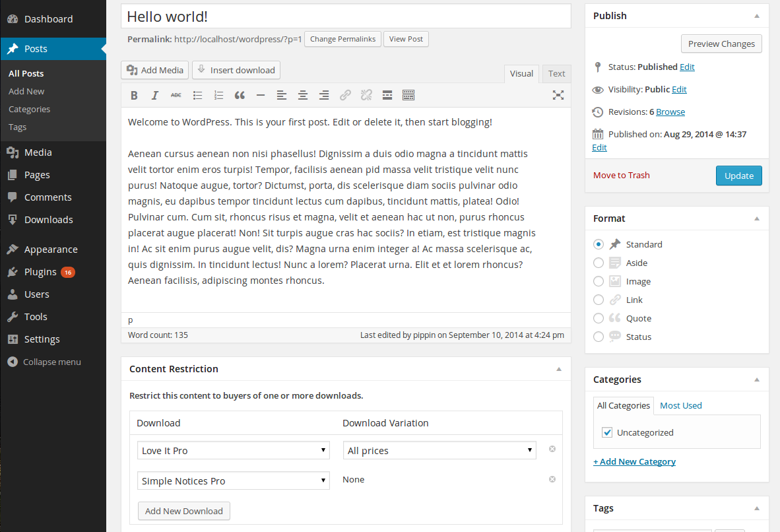The width and height of the screenshot is (780, 532).
Task: Open the Love It Pro download dropdown
Action: coord(234,451)
